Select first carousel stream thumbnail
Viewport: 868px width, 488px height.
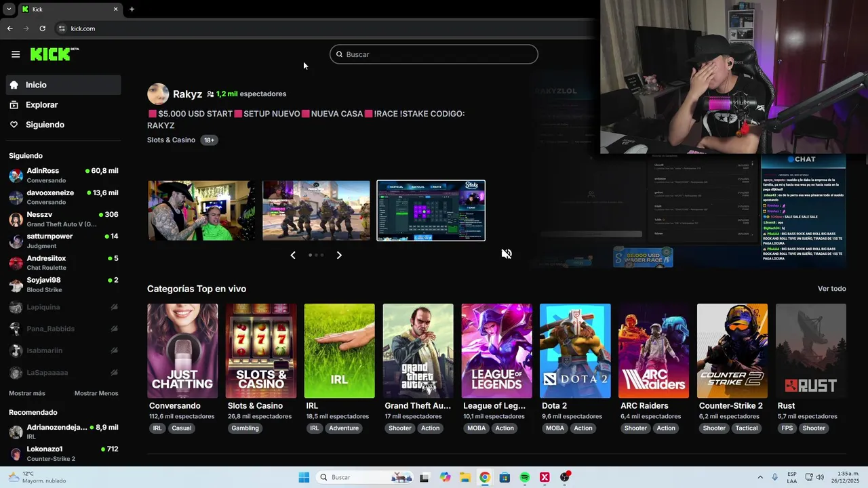click(x=202, y=211)
